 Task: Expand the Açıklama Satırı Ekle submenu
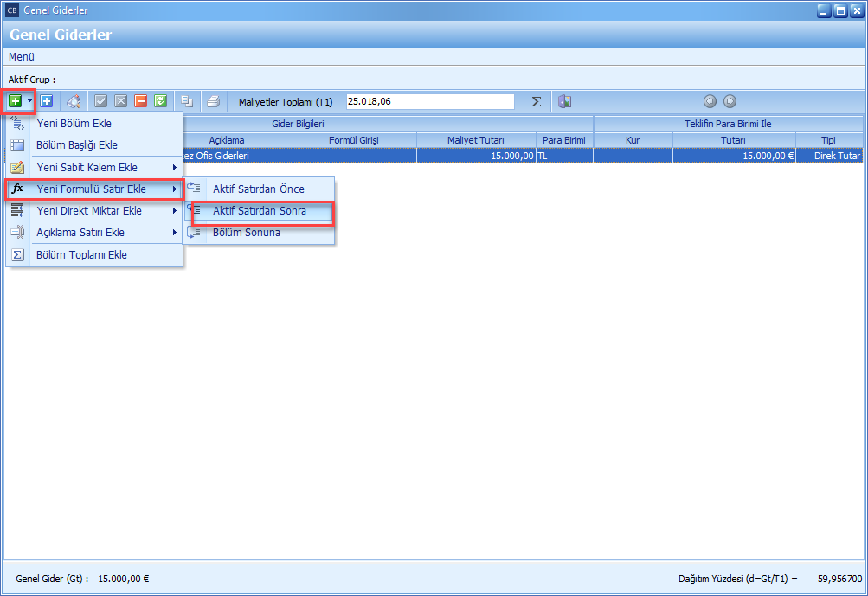(x=94, y=232)
